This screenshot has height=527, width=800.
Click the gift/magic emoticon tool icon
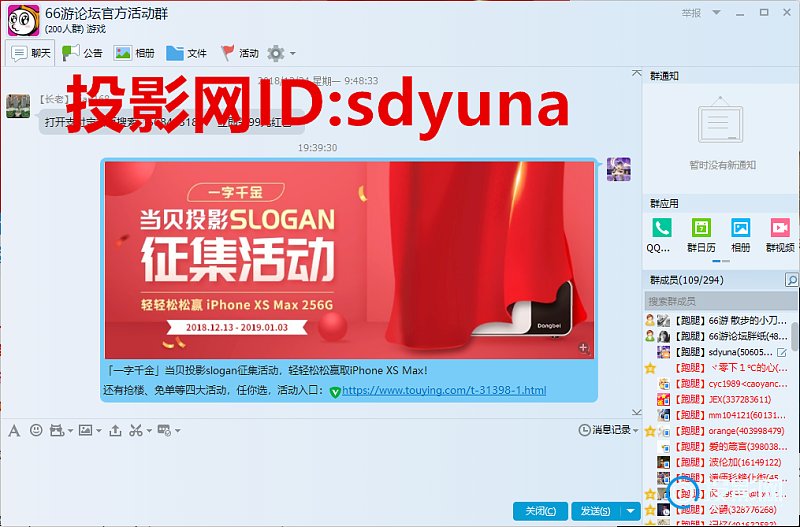[x=56, y=431]
